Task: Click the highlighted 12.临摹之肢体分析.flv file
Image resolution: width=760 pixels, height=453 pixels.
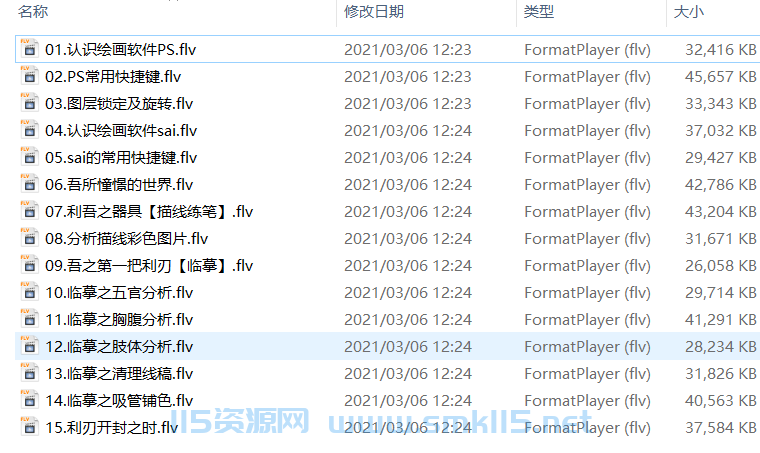Action: click(119, 346)
